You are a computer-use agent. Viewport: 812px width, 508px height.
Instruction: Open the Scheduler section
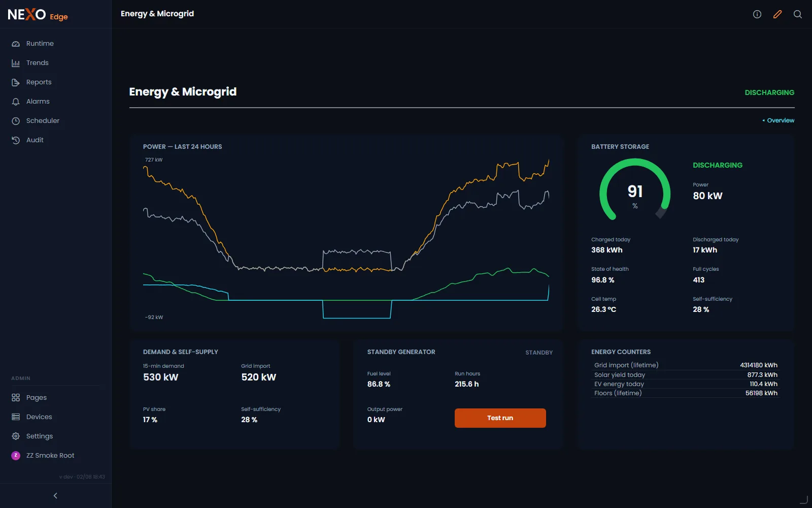pos(55,121)
